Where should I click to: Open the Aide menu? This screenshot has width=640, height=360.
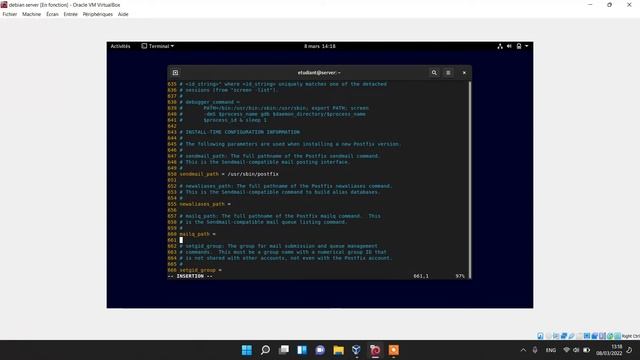(123, 14)
